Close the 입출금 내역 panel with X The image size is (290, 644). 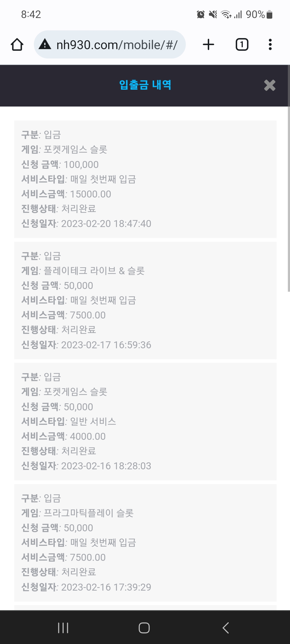(x=270, y=85)
